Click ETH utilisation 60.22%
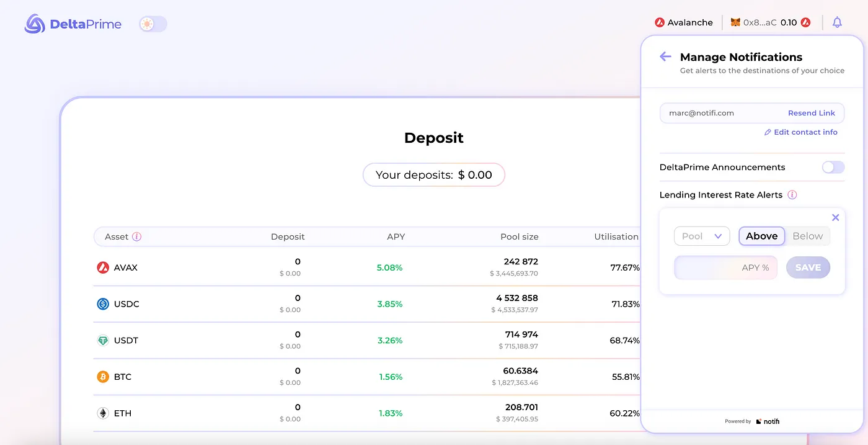Viewport: 868px width, 445px height. [625, 413]
